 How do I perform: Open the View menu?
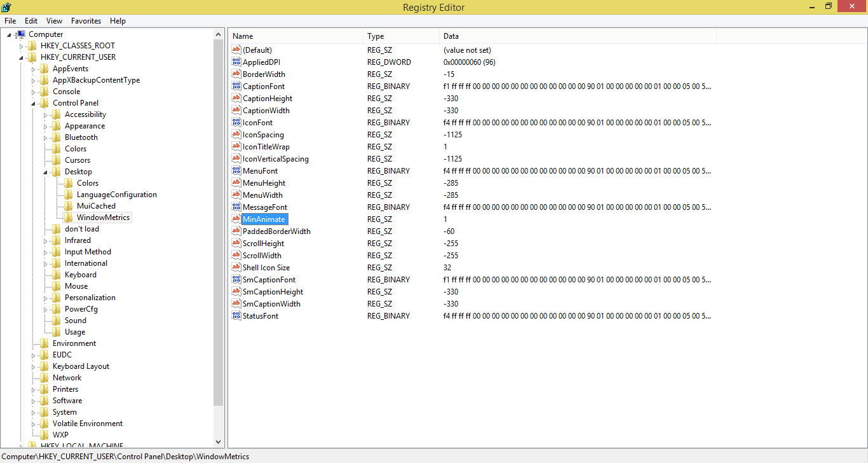pos(55,21)
